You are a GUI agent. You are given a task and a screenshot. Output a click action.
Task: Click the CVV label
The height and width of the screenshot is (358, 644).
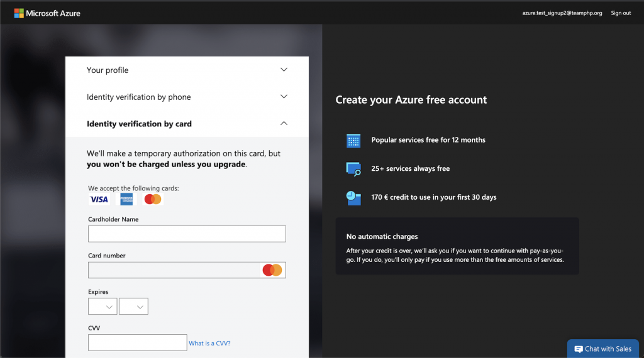click(94, 328)
